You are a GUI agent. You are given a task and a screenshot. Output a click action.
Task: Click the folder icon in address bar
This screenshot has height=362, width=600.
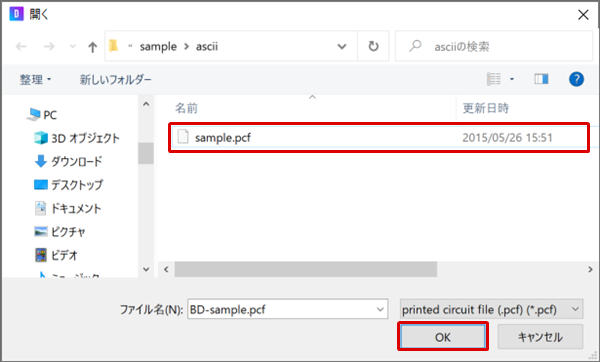[x=113, y=46]
